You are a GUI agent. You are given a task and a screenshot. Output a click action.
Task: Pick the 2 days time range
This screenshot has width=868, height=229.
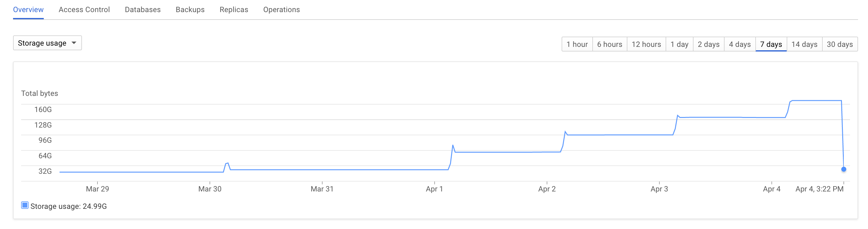tap(709, 44)
